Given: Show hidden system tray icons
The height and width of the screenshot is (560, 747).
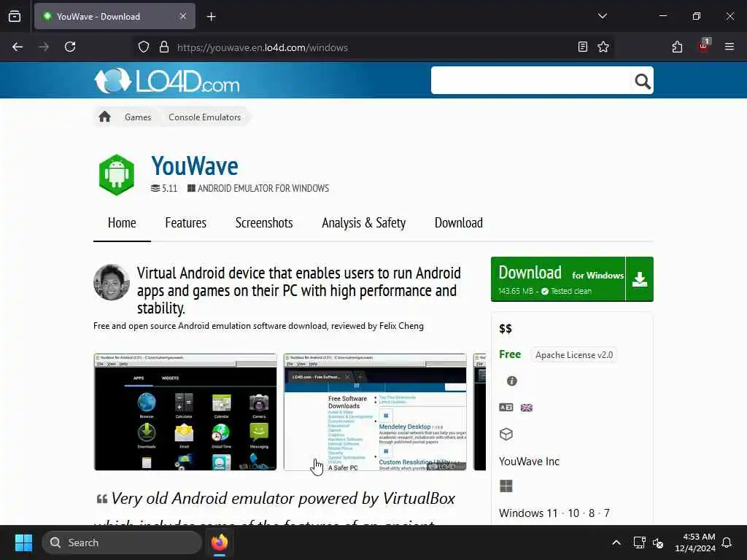Looking at the screenshot, I should tap(616, 542).
